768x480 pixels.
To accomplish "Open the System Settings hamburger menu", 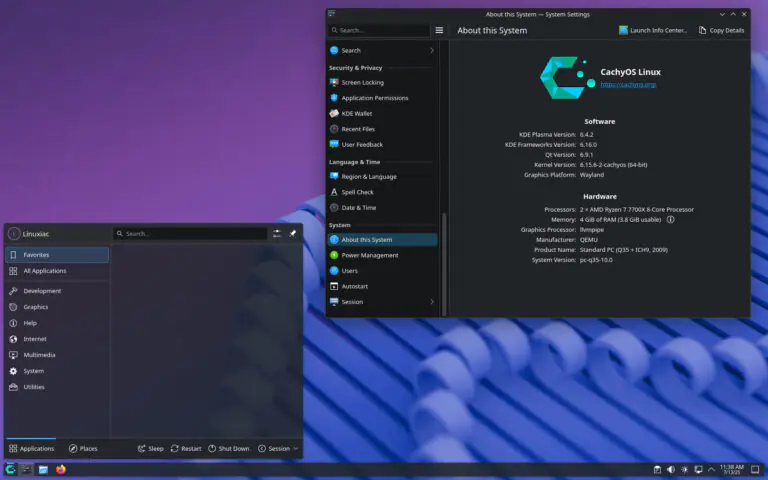I will (439, 30).
